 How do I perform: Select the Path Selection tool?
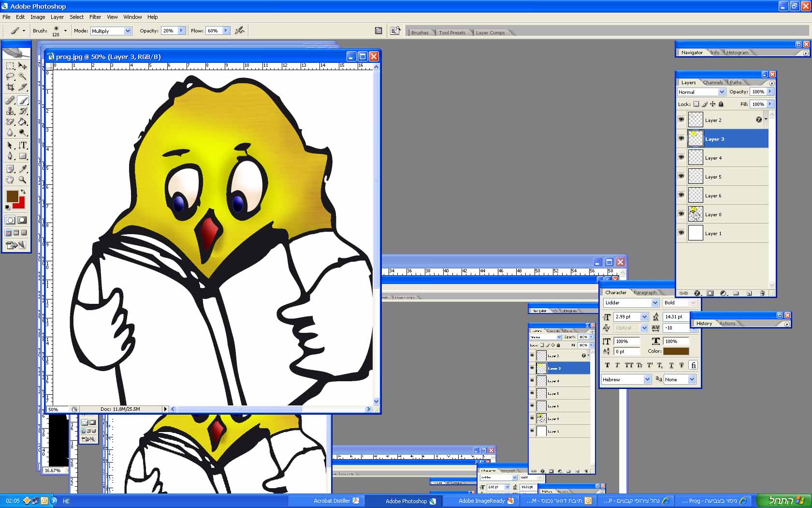(10, 145)
